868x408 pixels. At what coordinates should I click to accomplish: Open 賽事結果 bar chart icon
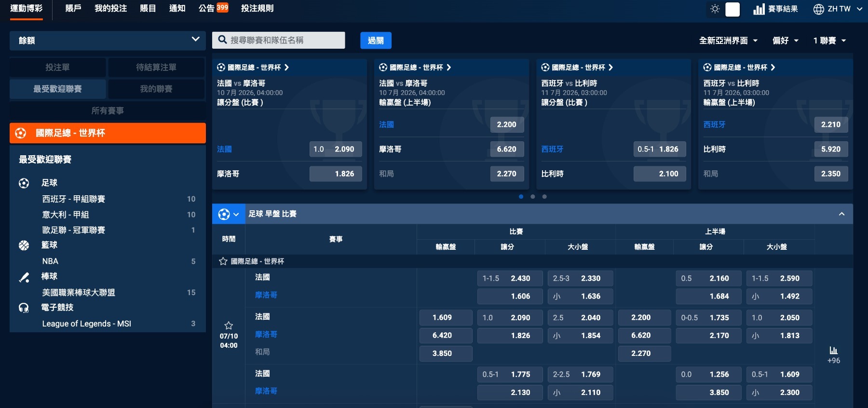[x=759, y=9]
